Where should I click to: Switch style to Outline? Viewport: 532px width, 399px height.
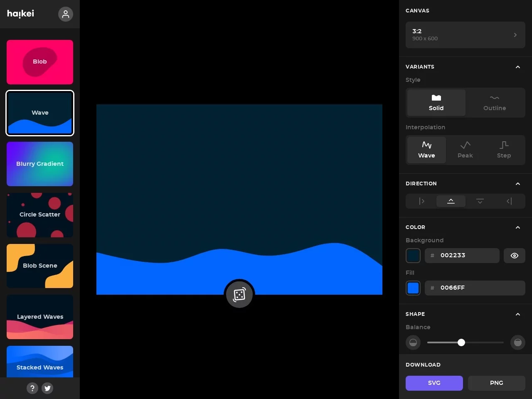coord(494,102)
